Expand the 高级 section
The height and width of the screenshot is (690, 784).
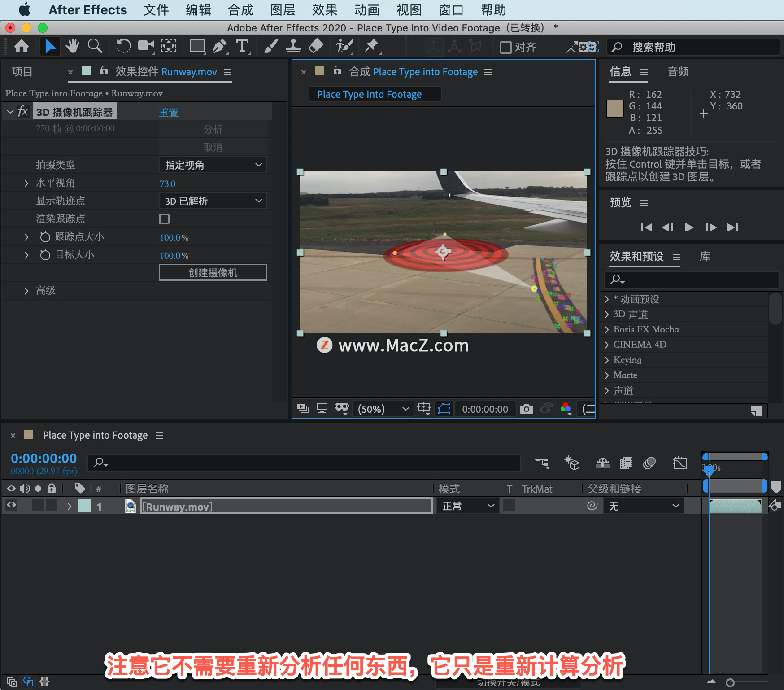coord(26,291)
